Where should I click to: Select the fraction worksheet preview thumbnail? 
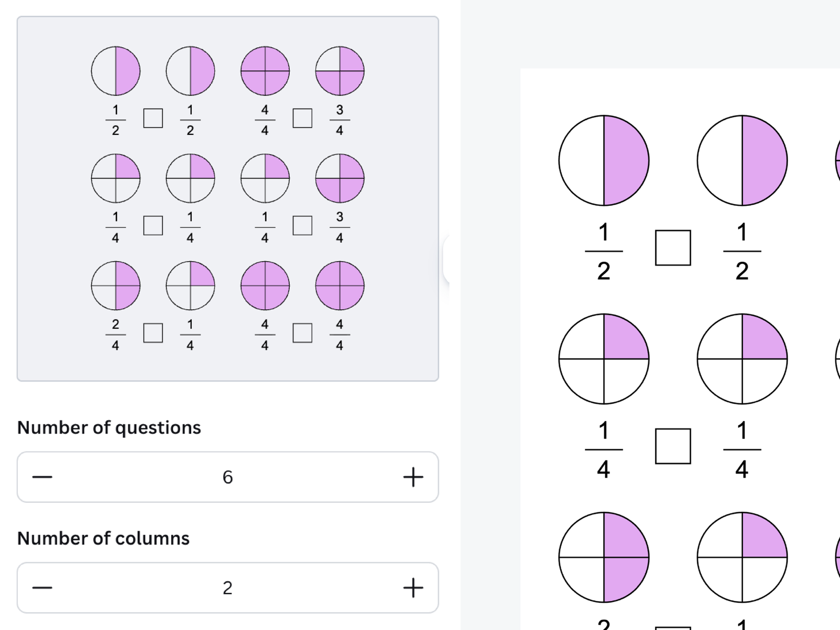click(227, 198)
